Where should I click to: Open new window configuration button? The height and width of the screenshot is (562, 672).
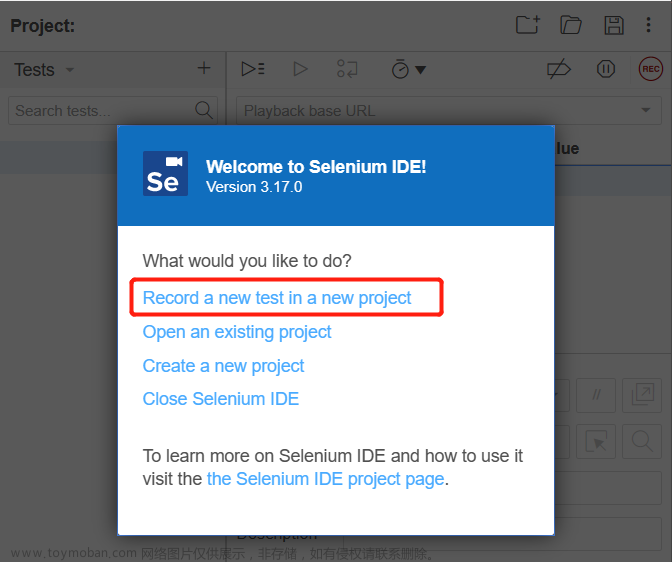point(642,395)
